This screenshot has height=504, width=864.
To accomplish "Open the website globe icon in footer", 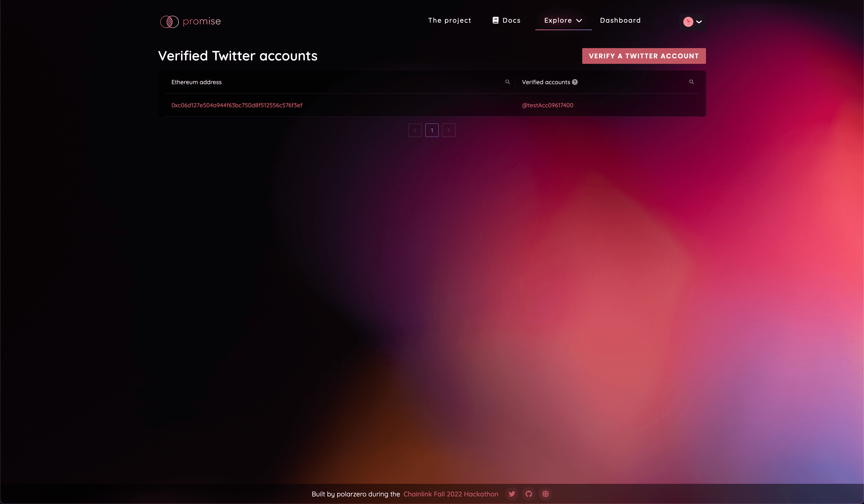I will pyautogui.click(x=545, y=494).
